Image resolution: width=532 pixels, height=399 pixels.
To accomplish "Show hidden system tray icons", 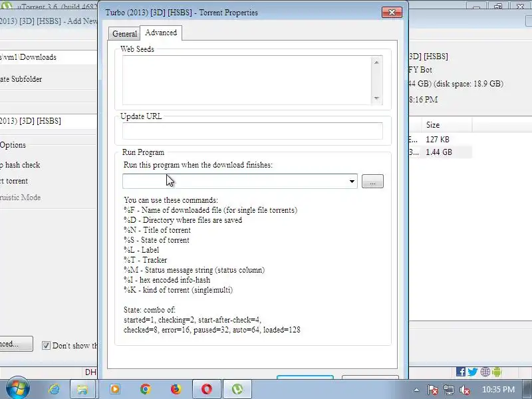I will pyautogui.click(x=416, y=390).
